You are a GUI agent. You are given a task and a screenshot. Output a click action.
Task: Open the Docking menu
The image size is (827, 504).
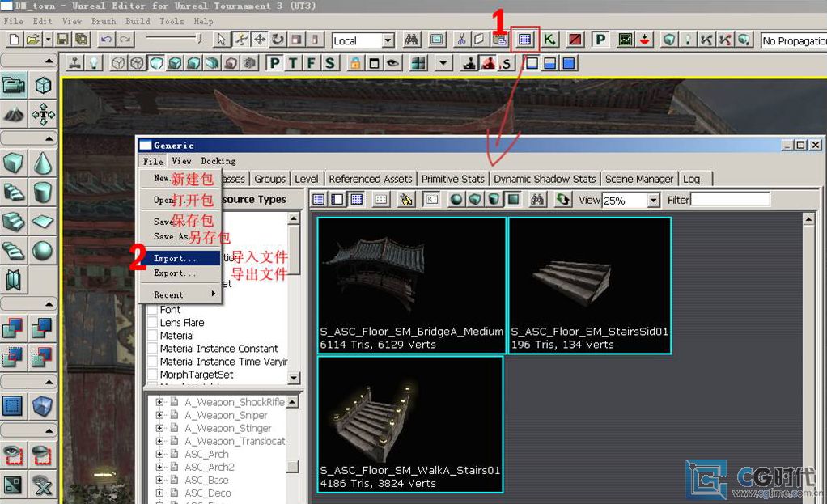[x=218, y=161]
